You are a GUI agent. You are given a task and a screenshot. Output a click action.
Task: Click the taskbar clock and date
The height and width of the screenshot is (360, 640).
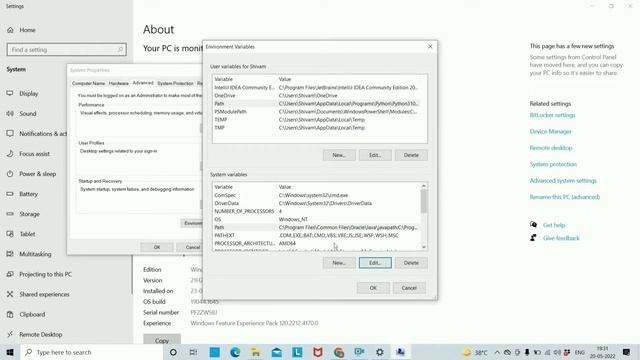coord(602,352)
